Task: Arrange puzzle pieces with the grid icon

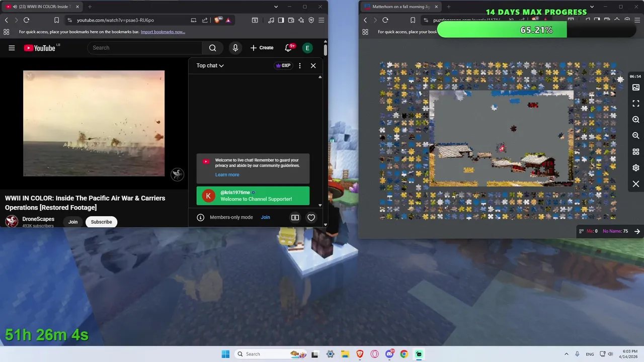Action: pos(636,152)
